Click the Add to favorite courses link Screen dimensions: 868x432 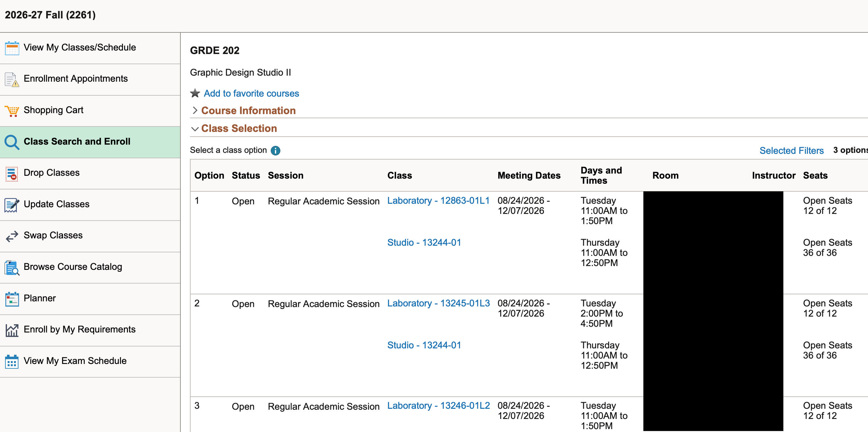tap(251, 93)
